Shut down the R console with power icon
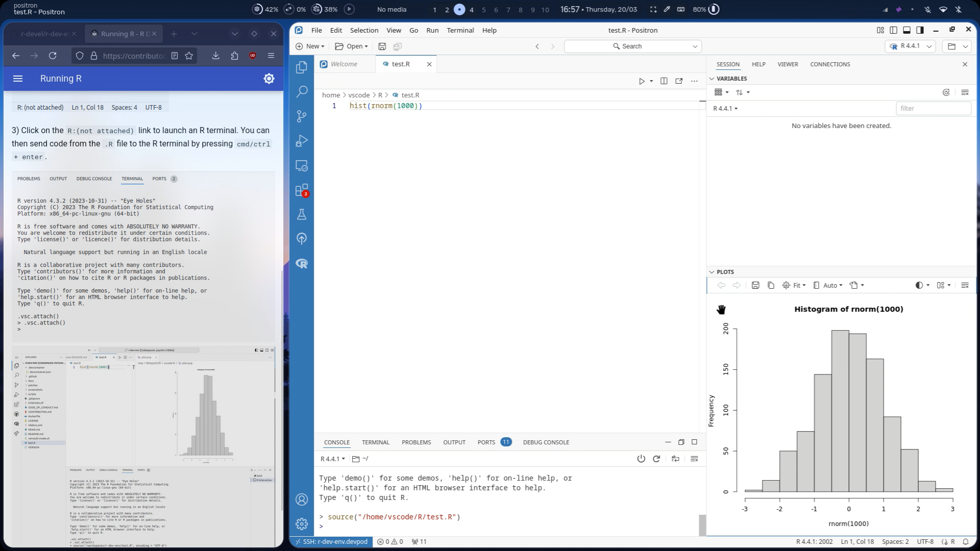 641,459
